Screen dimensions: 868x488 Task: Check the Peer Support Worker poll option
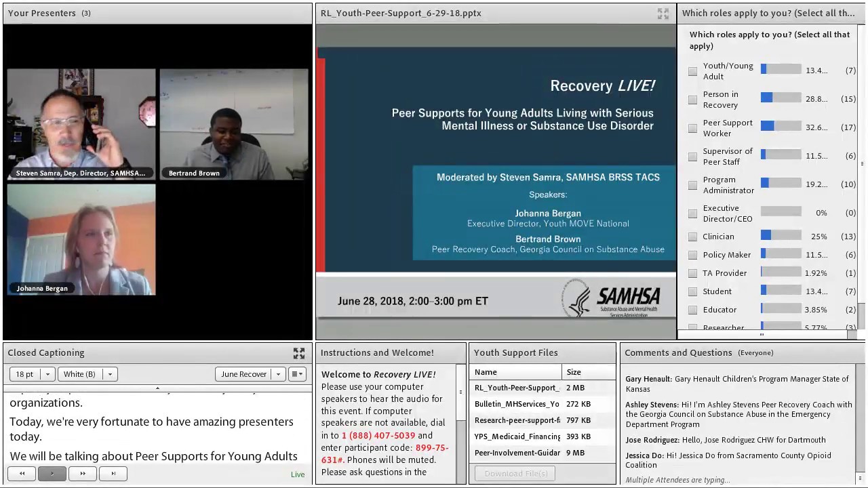[x=692, y=128]
